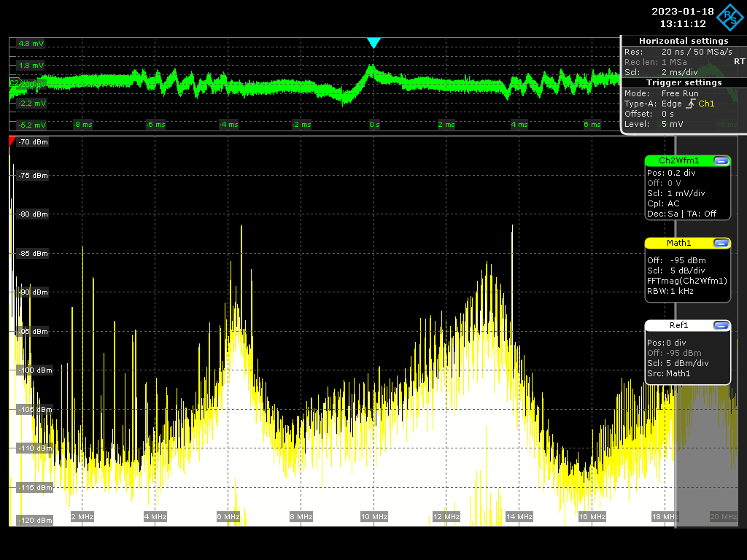
Task: Click the Ch1 trigger source label
Action: [707, 104]
